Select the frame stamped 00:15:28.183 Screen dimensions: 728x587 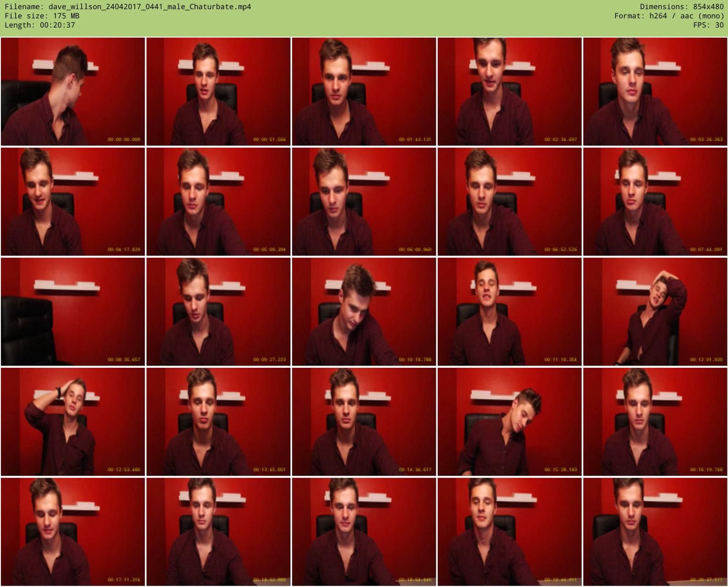tap(509, 421)
